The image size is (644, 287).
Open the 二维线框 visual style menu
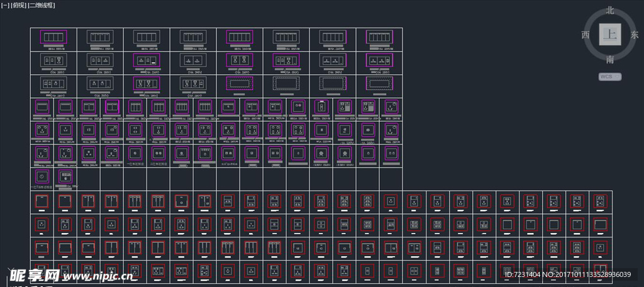42,5
